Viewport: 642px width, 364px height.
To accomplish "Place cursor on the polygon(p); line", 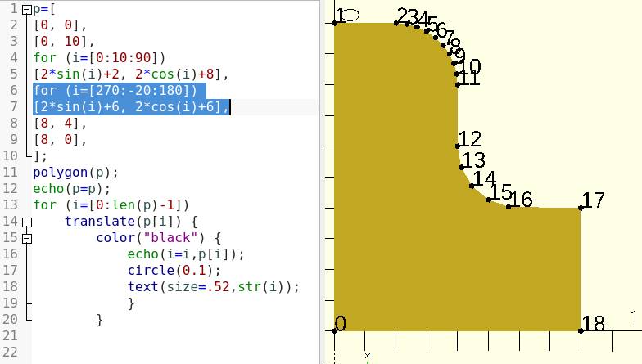I will pos(75,173).
